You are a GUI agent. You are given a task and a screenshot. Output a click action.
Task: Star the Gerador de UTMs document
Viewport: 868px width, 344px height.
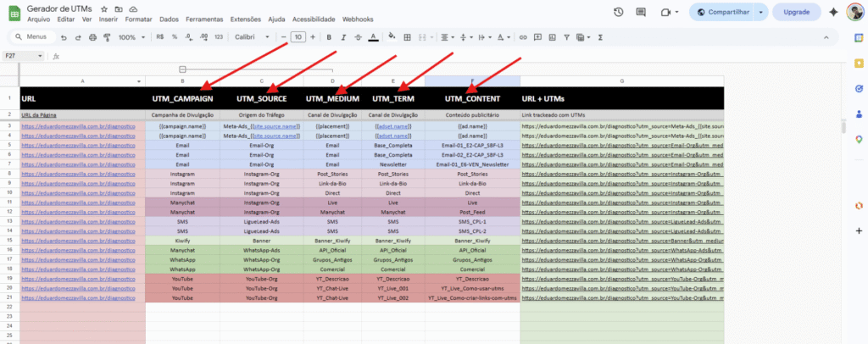[104, 7]
